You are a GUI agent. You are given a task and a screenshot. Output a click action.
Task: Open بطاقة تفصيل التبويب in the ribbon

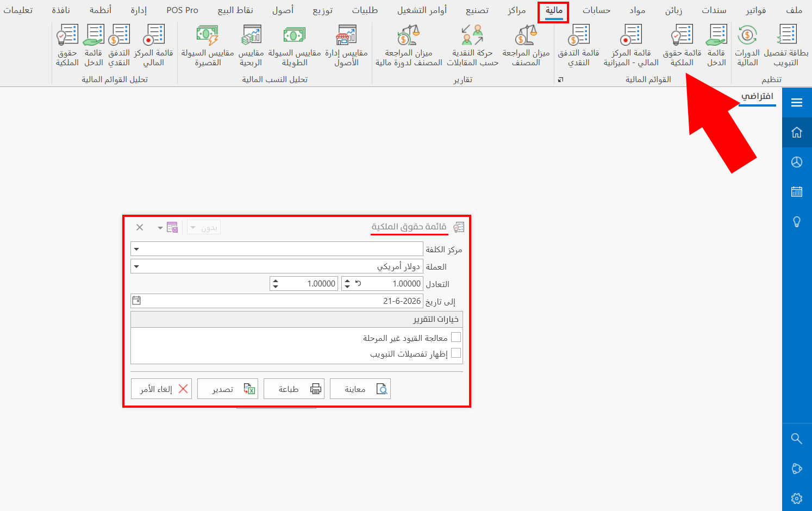pos(786,46)
